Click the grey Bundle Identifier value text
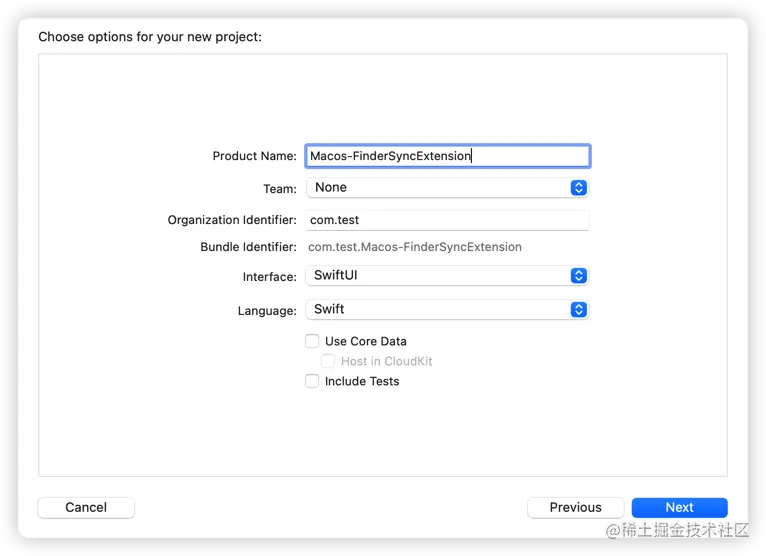This screenshot has height=556, width=766. point(414,247)
